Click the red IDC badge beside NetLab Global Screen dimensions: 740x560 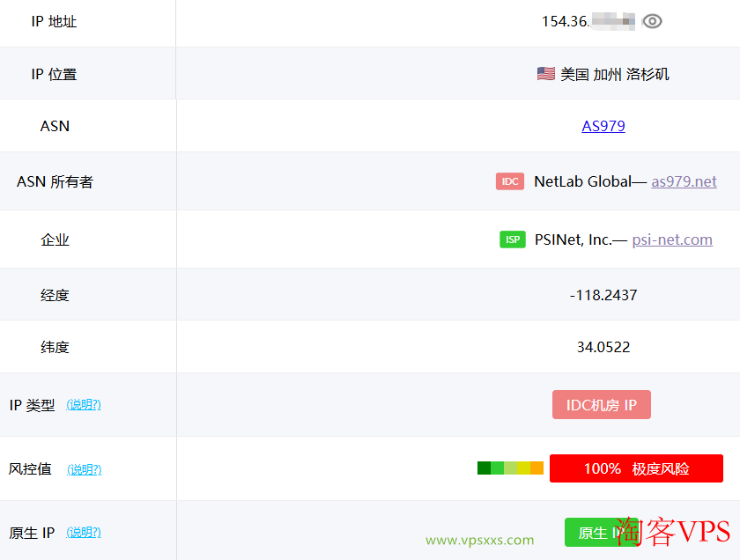tap(510, 181)
